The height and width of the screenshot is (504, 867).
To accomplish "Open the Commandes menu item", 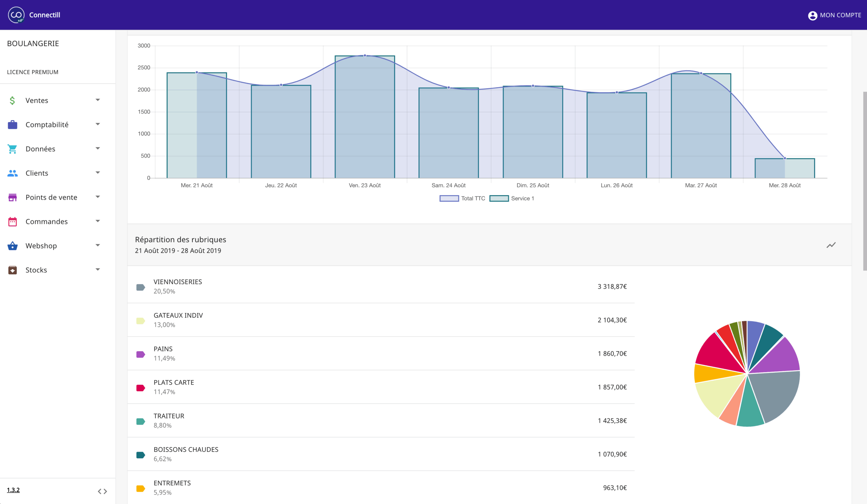I will pyautogui.click(x=46, y=222).
